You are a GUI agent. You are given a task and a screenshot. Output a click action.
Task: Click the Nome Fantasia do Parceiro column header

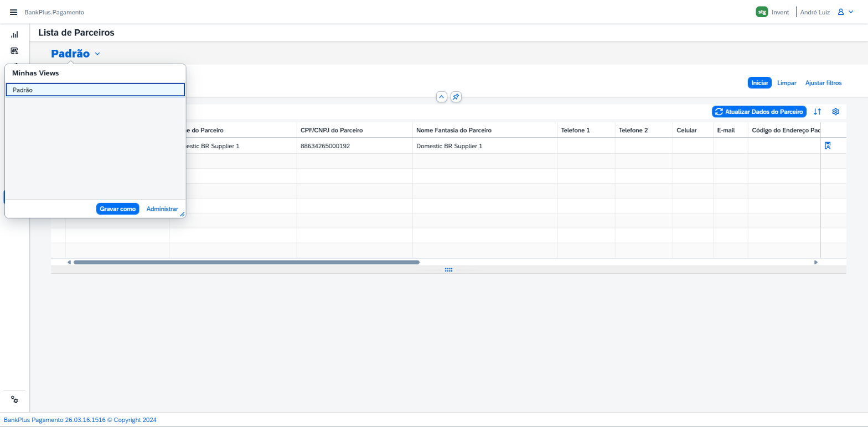click(484, 130)
